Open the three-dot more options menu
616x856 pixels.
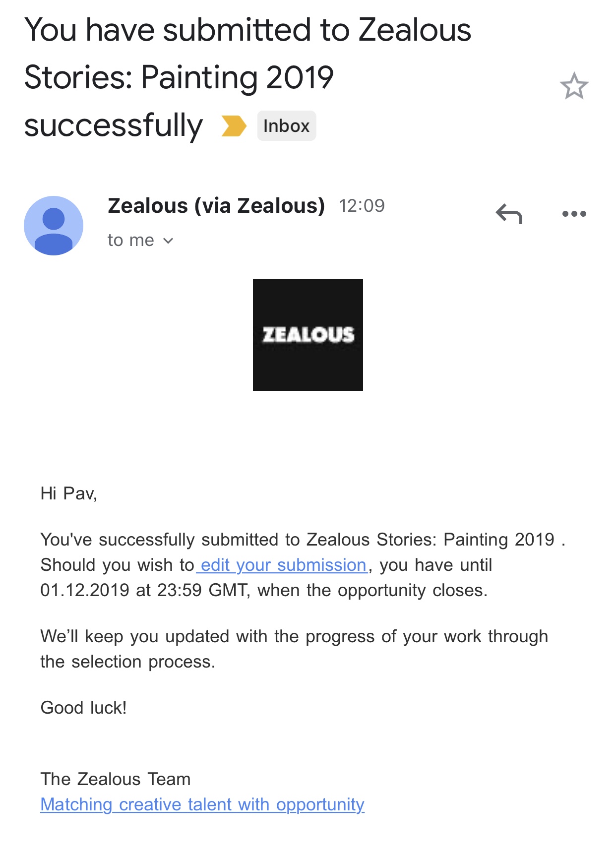click(x=574, y=214)
